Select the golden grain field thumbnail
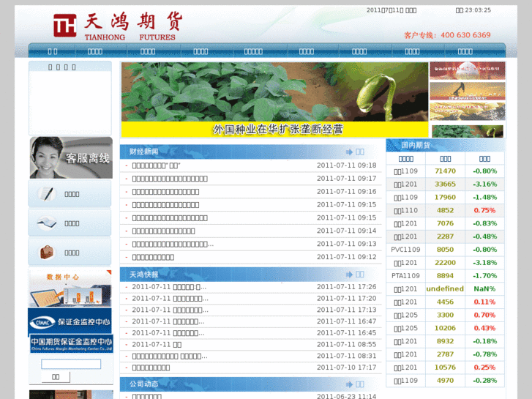This screenshot has height=399, width=532. point(468,111)
